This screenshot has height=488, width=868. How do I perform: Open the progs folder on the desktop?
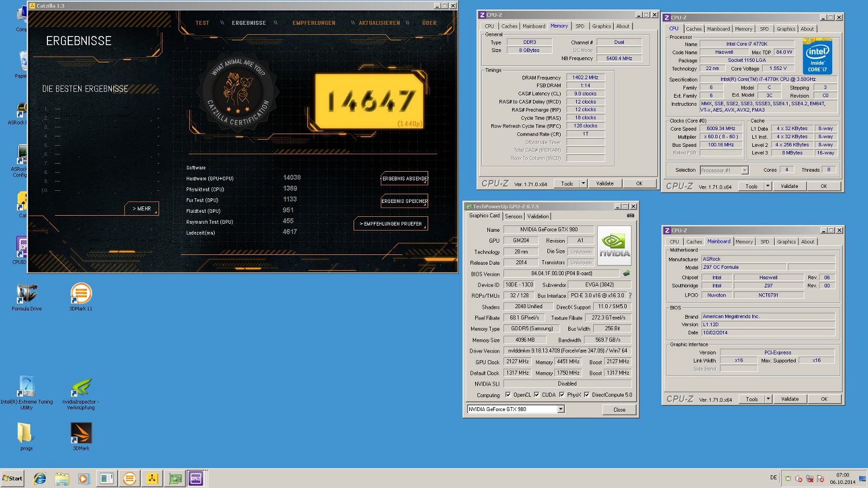26,437
